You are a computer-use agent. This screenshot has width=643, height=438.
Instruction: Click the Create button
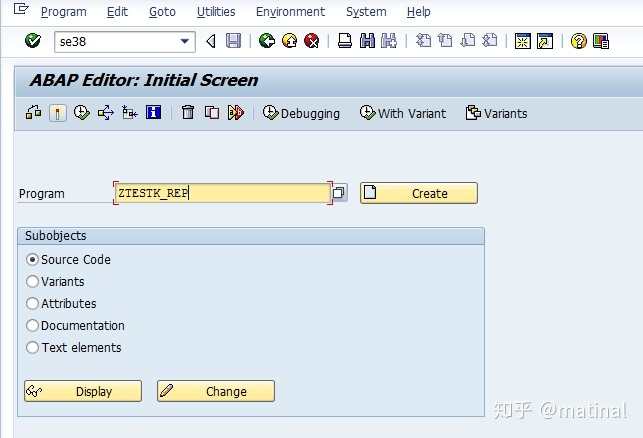click(x=419, y=193)
